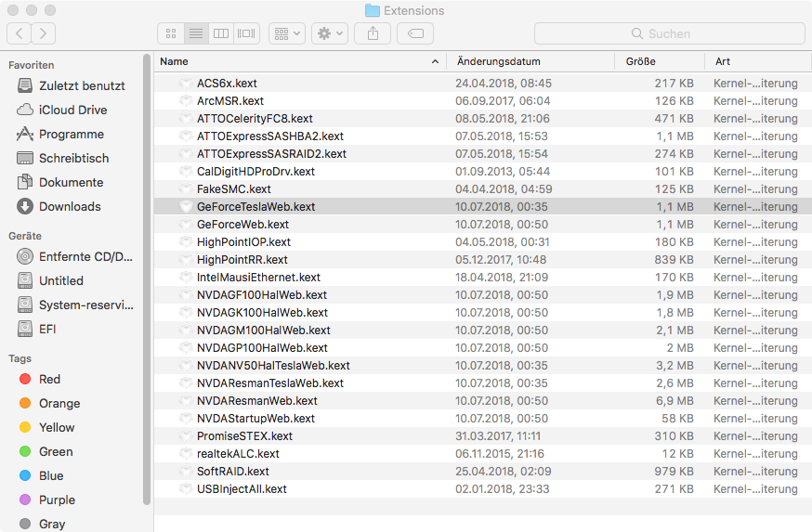Select the Purple tag
Image resolution: width=812 pixels, height=532 pixels.
(x=47, y=500)
